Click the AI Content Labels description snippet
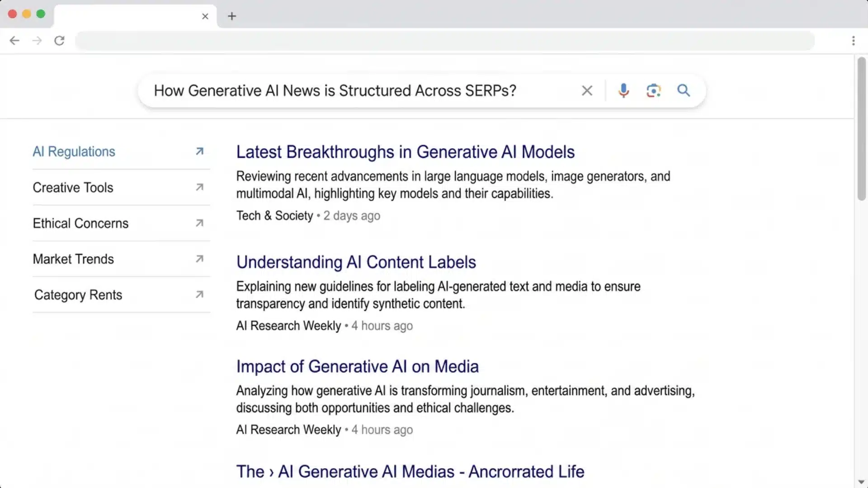 point(438,295)
